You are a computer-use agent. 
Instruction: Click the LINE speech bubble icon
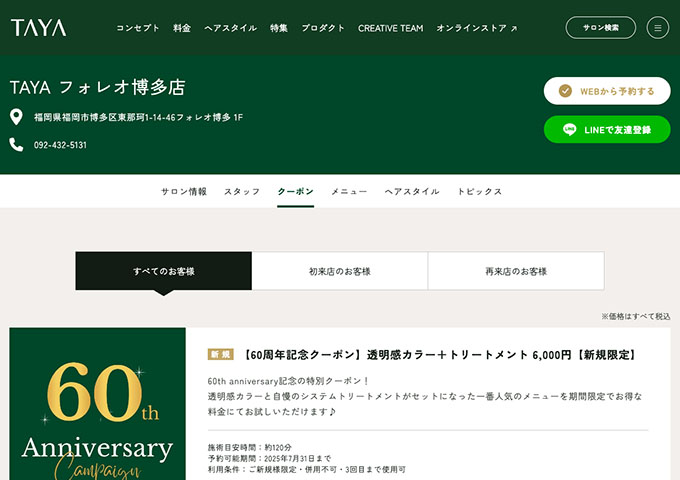point(569,129)
